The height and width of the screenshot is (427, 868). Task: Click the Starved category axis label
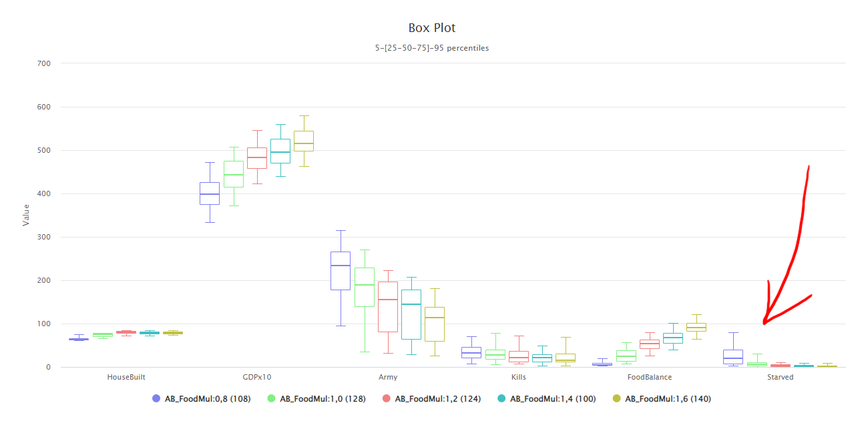pyautogui.click(x=780, y=377)
